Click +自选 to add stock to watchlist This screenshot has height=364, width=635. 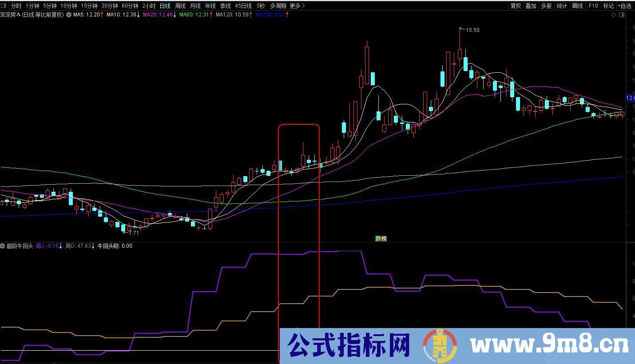click(625, 6)
